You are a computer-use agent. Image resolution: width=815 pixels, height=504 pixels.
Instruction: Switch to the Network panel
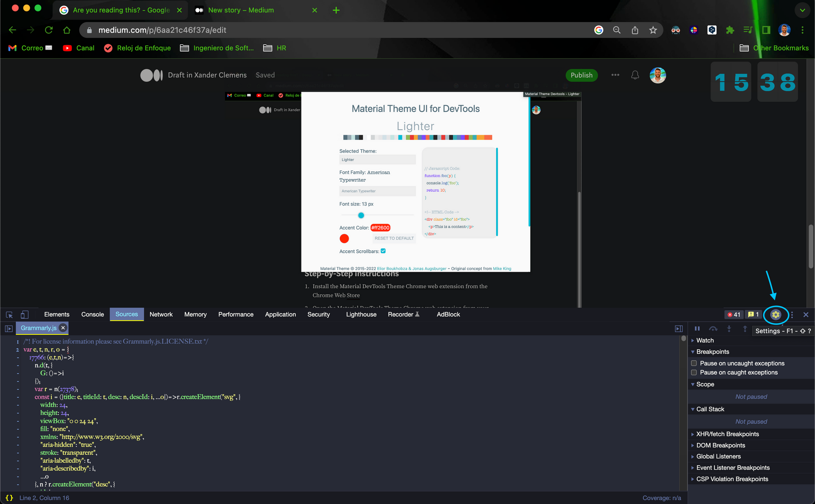161,314
